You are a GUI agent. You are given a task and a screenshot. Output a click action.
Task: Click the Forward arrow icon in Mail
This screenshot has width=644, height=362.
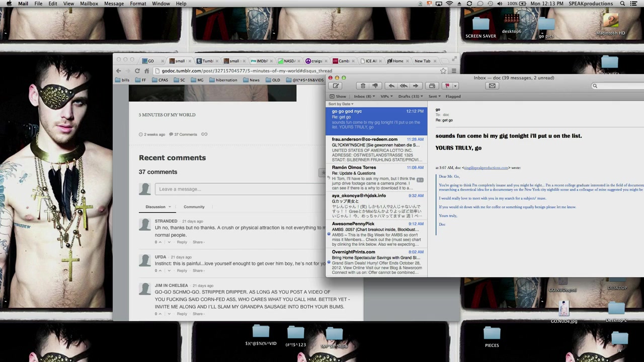point(416,86)
